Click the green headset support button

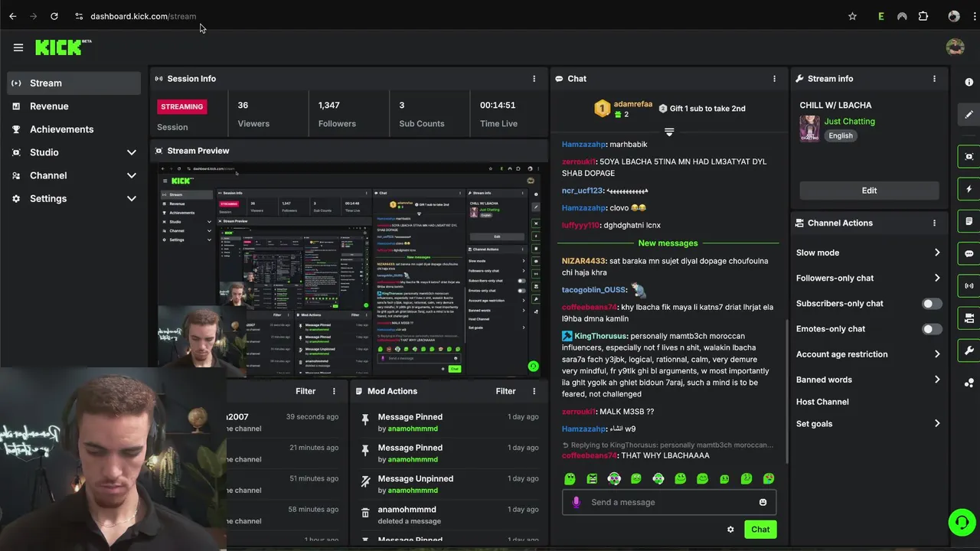coord(961,523)
